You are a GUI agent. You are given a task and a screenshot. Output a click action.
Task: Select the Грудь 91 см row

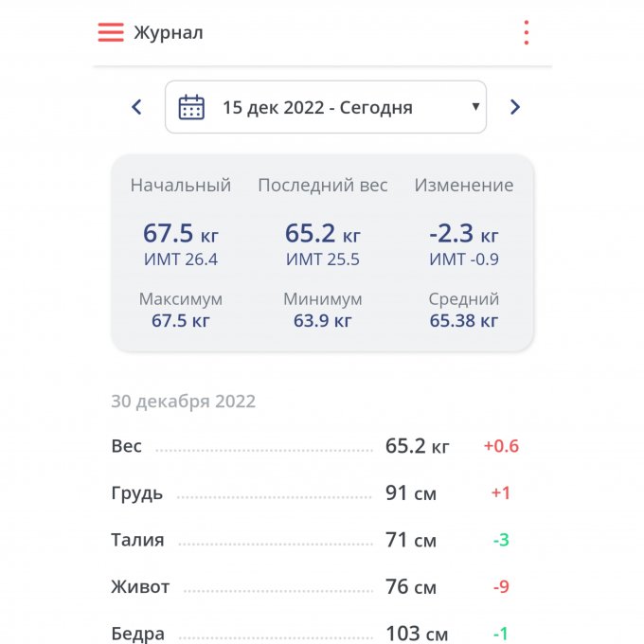click(x=314, y=493)
